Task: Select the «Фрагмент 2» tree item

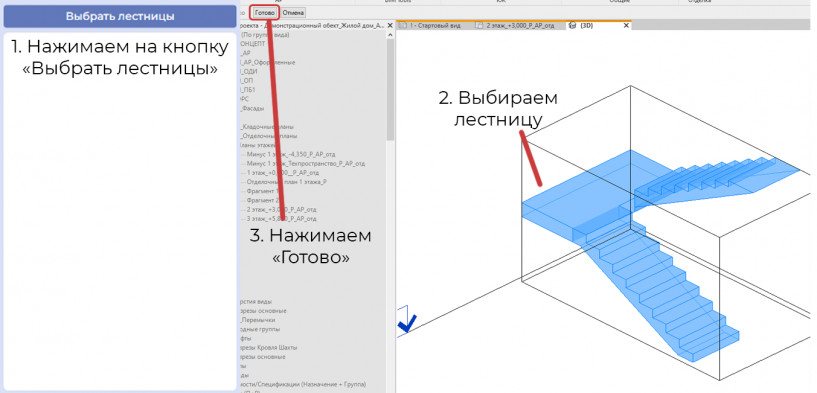Action: click(262, 200)
